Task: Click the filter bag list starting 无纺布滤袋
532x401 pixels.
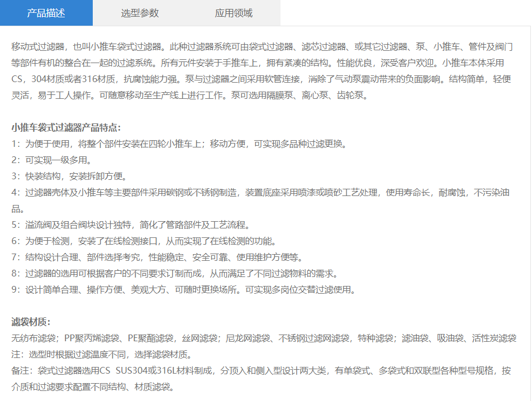Action: pos(264,338)
